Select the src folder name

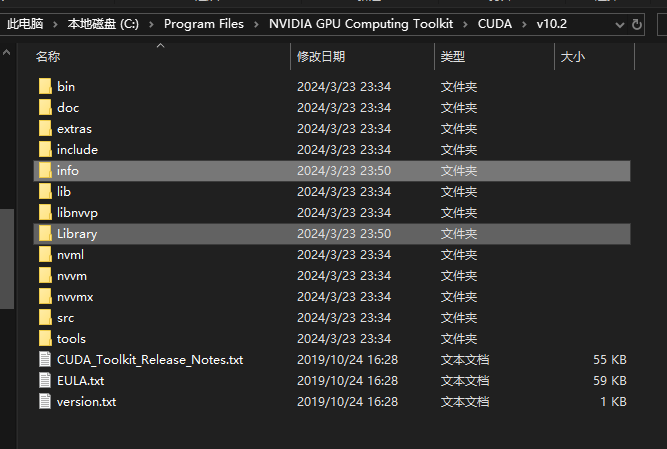[x=66, y=318]
